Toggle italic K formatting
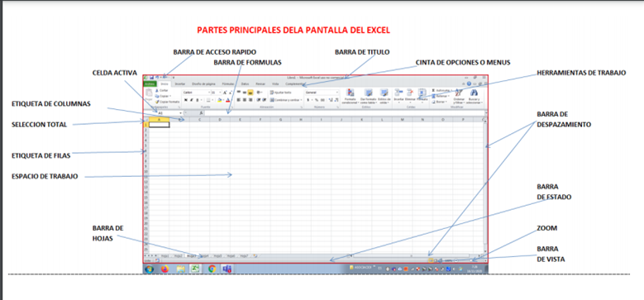Screen dimensions: 644x300 [192, 100]
